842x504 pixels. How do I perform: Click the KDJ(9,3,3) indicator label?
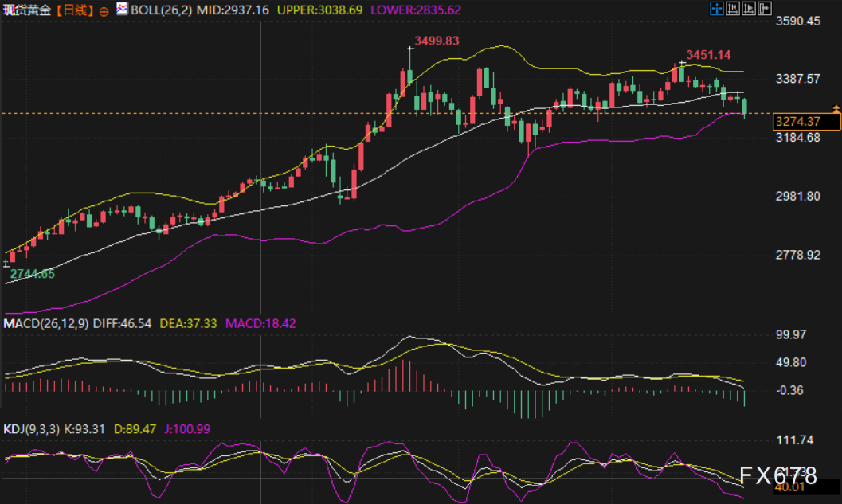(x=32, y=429)
